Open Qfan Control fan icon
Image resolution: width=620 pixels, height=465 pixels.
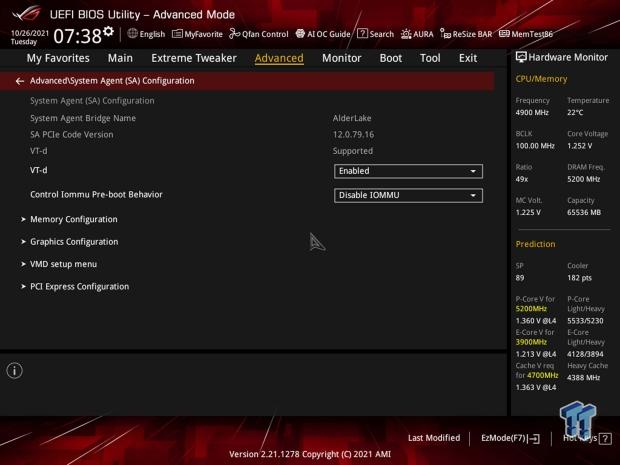[234, 34]
